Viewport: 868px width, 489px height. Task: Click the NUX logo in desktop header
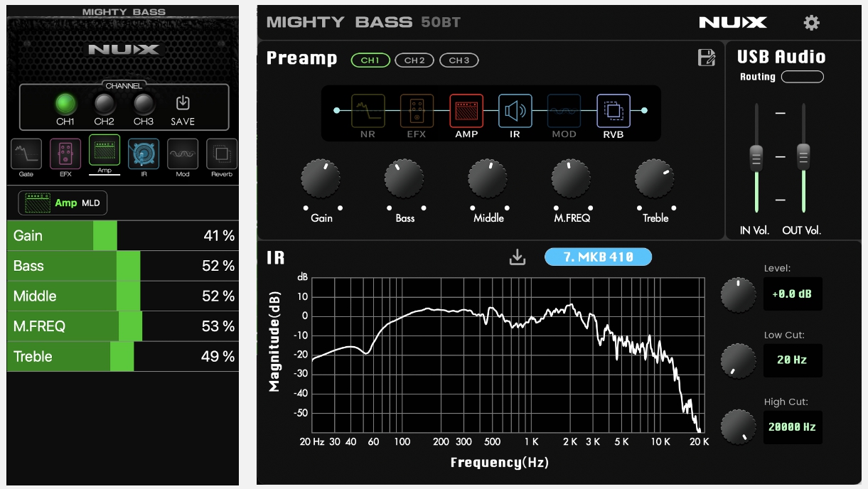733,23
